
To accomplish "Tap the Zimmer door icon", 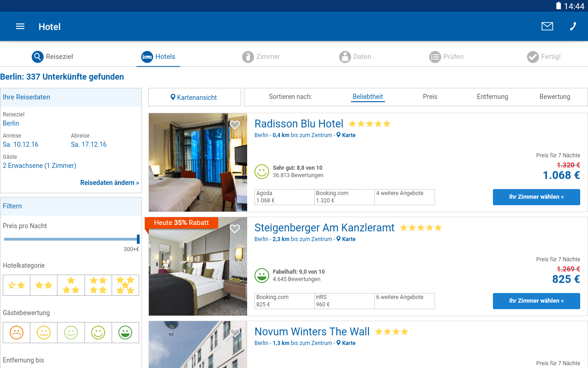I will click(x=248, y=57).
